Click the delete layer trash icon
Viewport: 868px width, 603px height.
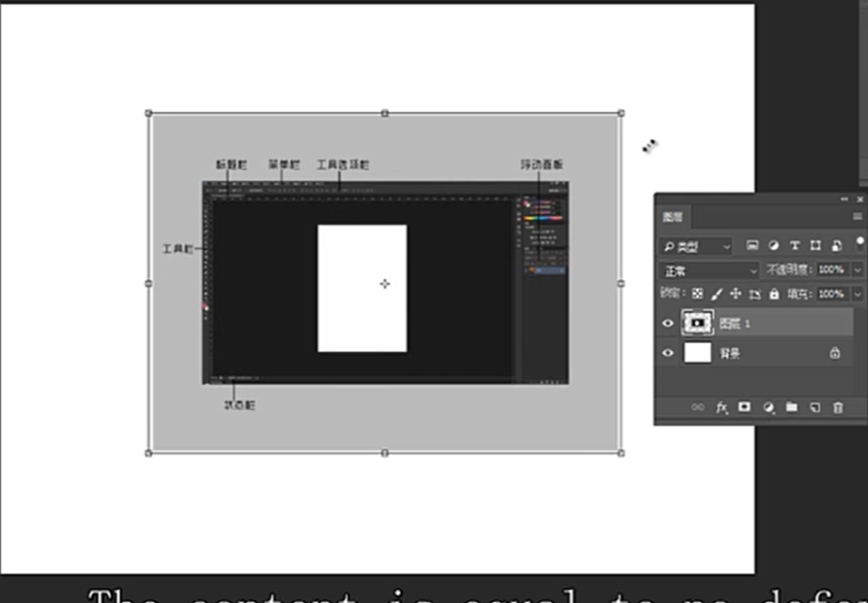[838, 407]
